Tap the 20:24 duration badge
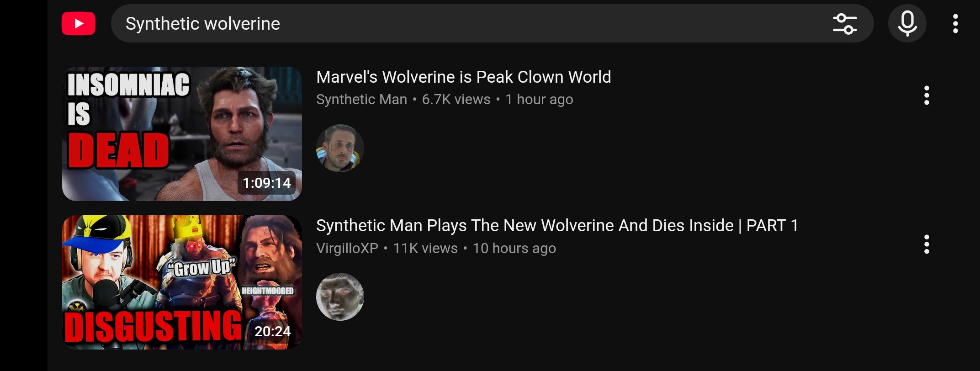The width and height of the screenshot is (980, 371). (272, 331)
